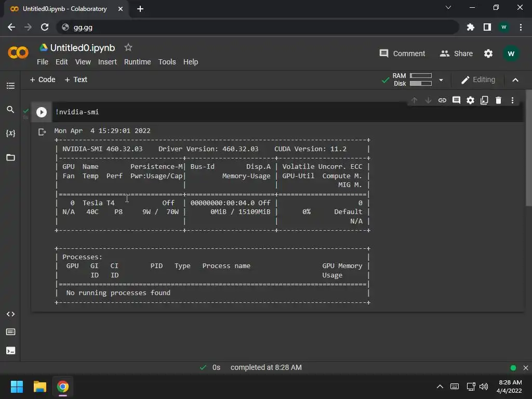The height and width of the screenshot is (399, 532).
Task: Collapse the header with chevron
Action: (515, 80)
